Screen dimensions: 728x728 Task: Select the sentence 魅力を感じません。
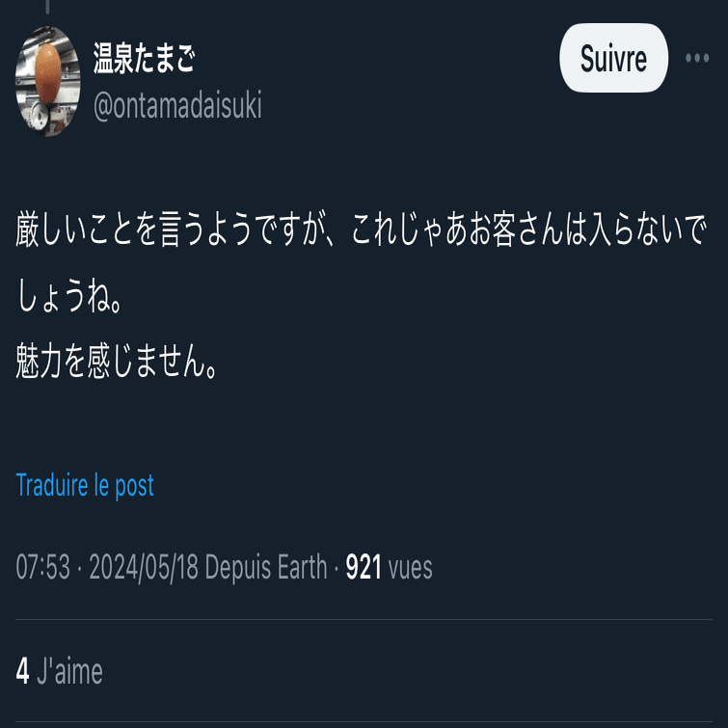pyautogui.click(x=117, y=361)
